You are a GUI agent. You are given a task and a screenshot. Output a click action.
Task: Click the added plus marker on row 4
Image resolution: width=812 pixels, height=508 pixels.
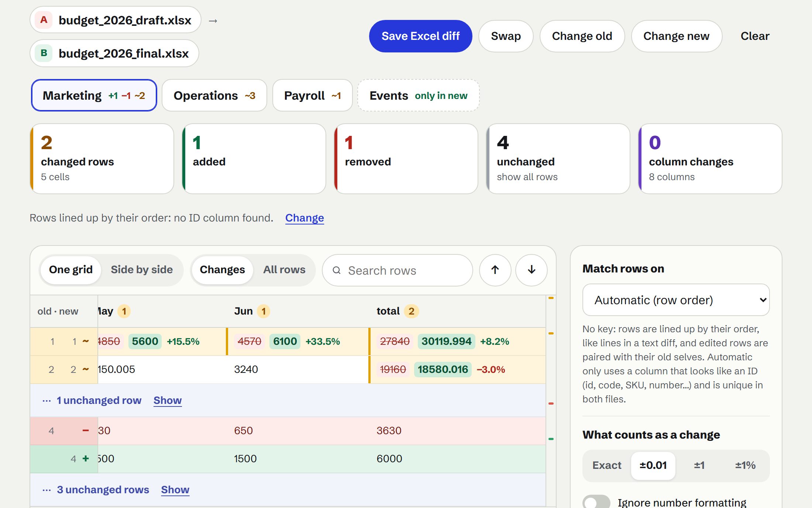coord(86,459)
